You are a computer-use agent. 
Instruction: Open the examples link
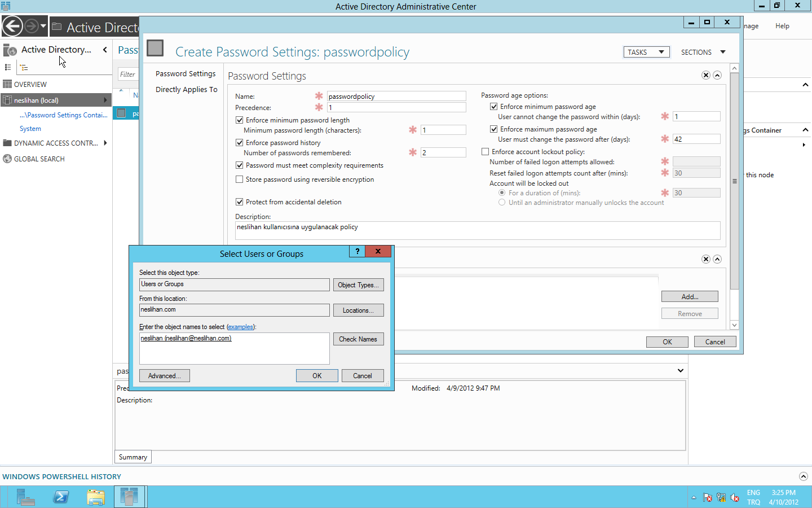pos(241,327)
